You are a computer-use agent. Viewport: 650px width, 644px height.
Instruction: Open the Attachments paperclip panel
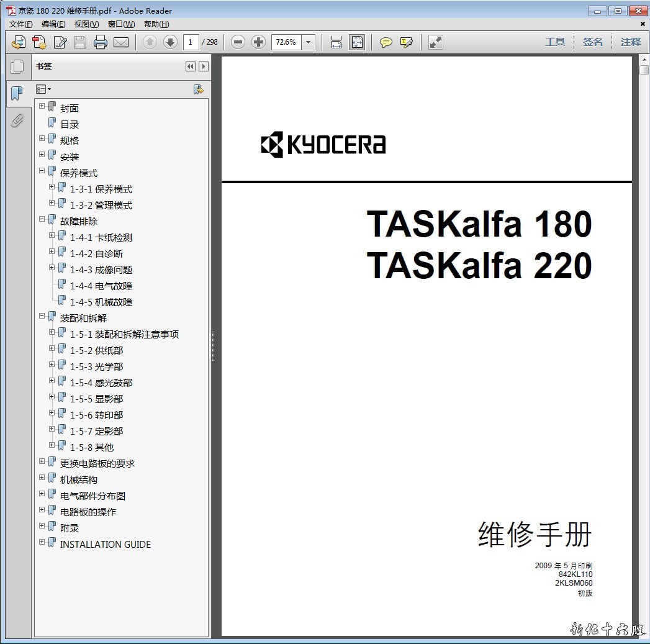pyautogui.click(x=17, y=120)
